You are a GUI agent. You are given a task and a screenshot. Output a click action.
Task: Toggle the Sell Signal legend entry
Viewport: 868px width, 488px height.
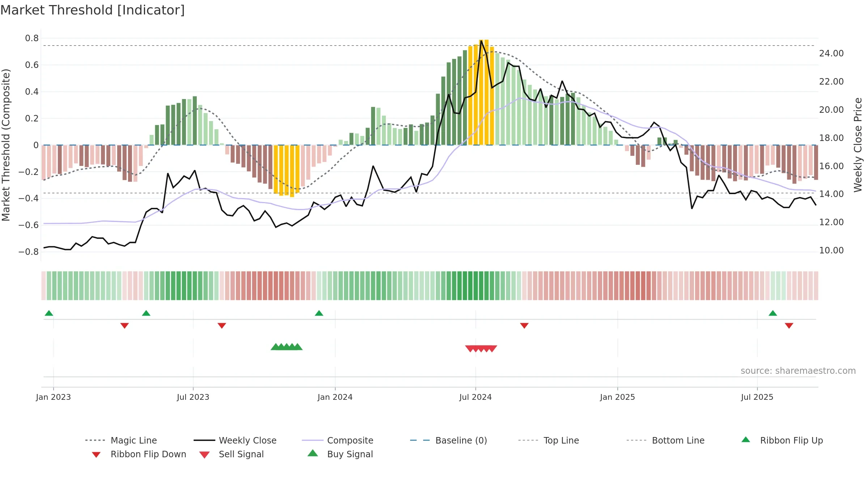(231, 454)
